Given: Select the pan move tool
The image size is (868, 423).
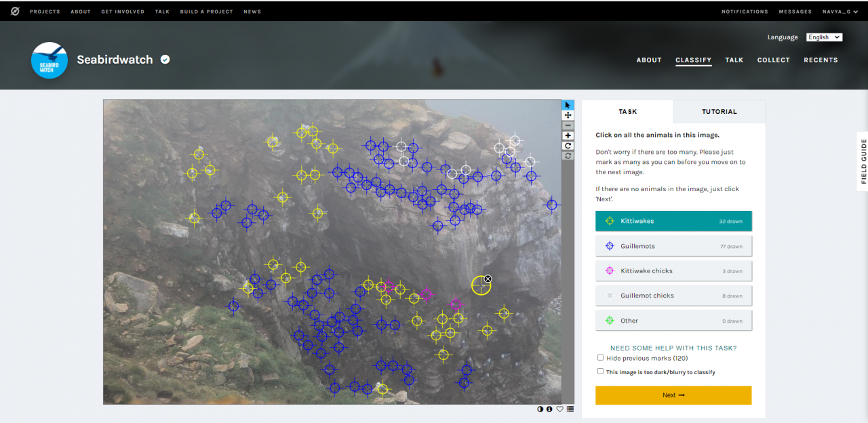Looking at the screenshot, I should point(568,115).
